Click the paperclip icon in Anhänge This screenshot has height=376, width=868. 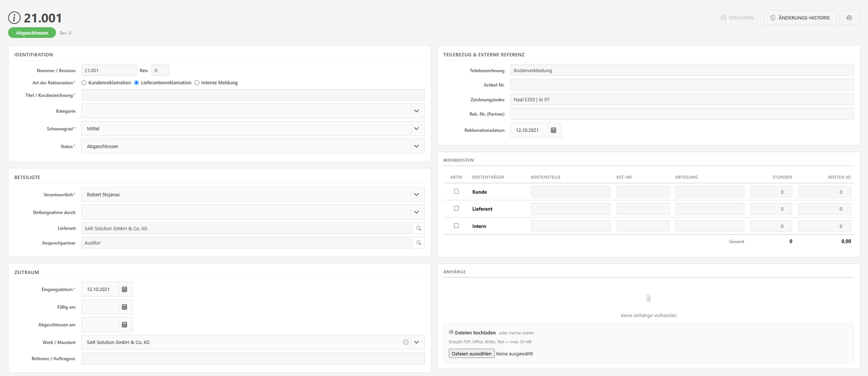(x=648, y=298)
